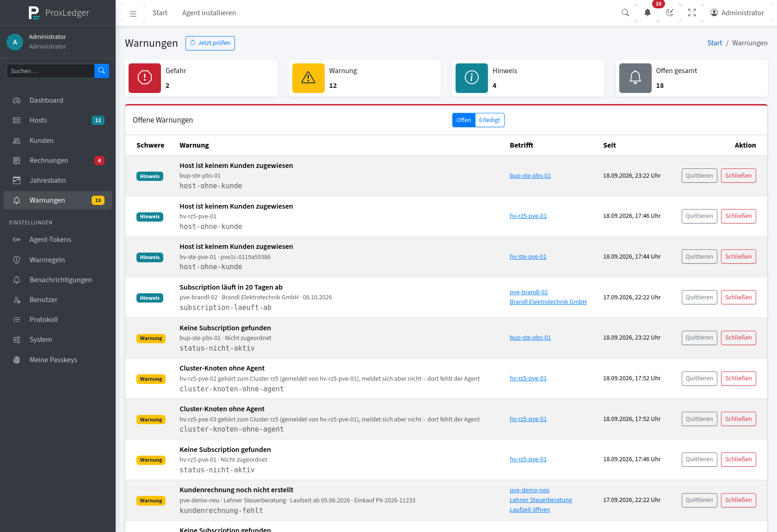Click the sidebar search submit button

(x=102, y=71)
